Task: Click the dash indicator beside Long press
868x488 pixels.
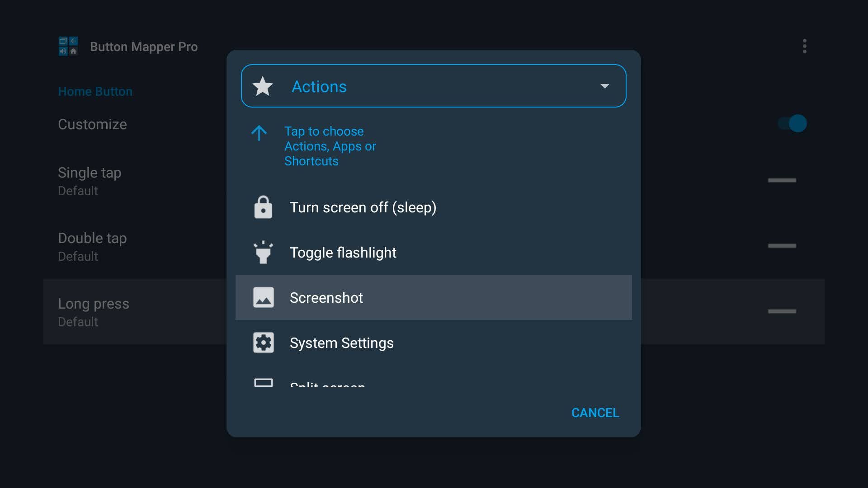Action: point(782,311)
